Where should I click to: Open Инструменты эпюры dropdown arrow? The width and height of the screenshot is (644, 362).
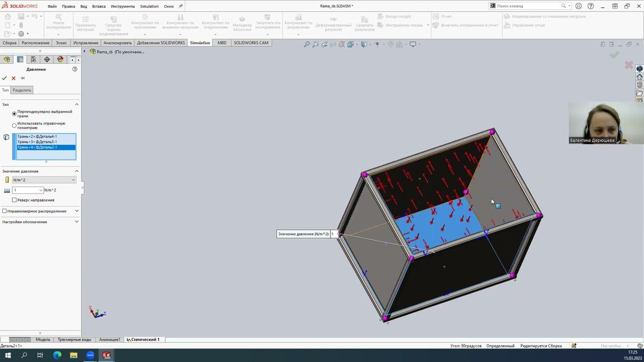click(x=428, y=25)
